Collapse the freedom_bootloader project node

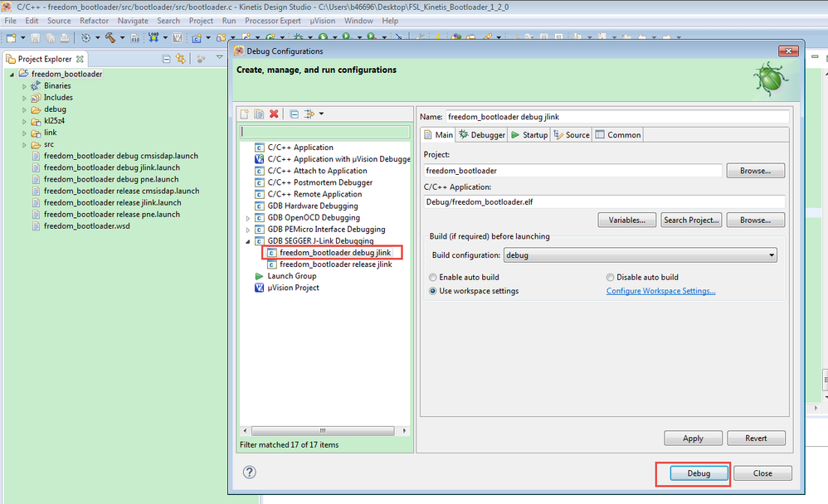coord(12,75)
